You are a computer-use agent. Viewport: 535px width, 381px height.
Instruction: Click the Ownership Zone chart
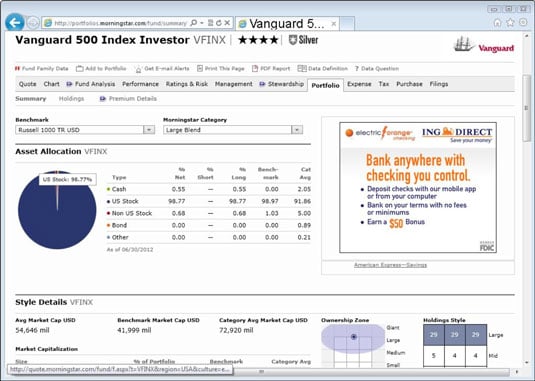(353, 345)
